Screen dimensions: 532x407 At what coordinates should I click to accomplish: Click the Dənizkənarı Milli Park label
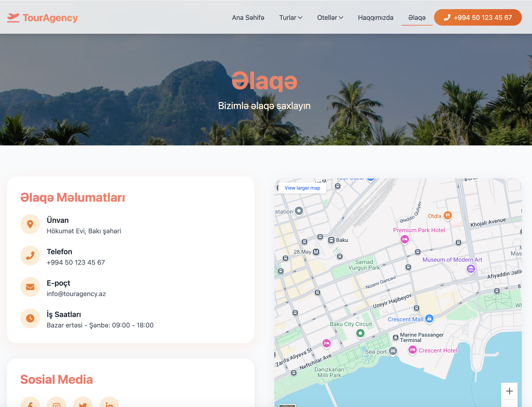(329, 372)
